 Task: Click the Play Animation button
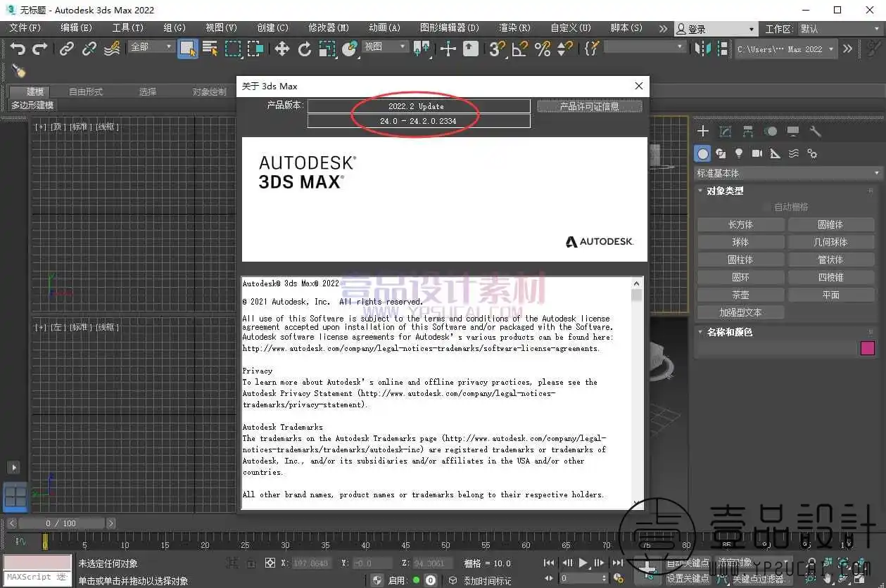(x=583, y=563)
